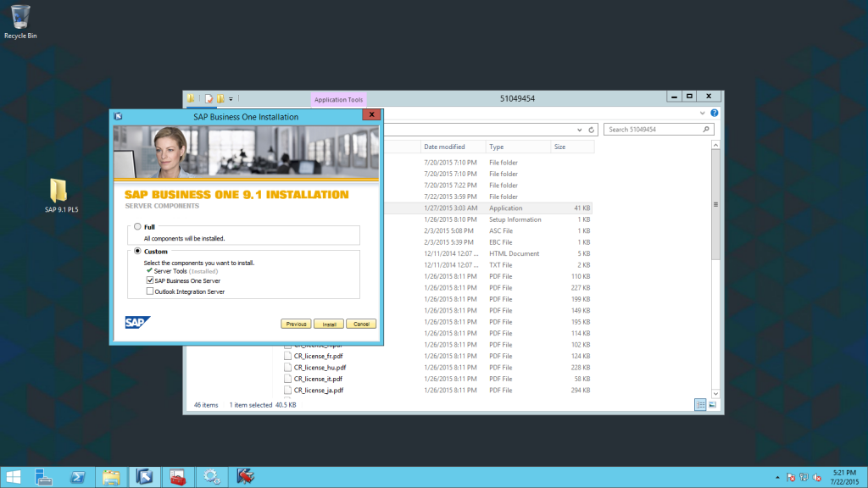Open address bar history dropdown
868x488 pixels.
pos(580,130)
